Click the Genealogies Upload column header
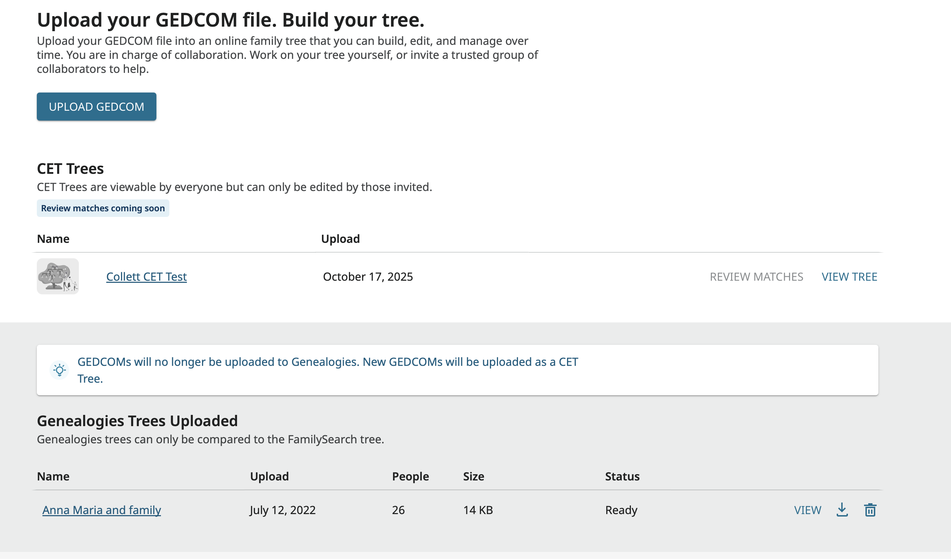Viewport: 951px width, 560px height. coord(269,477)
